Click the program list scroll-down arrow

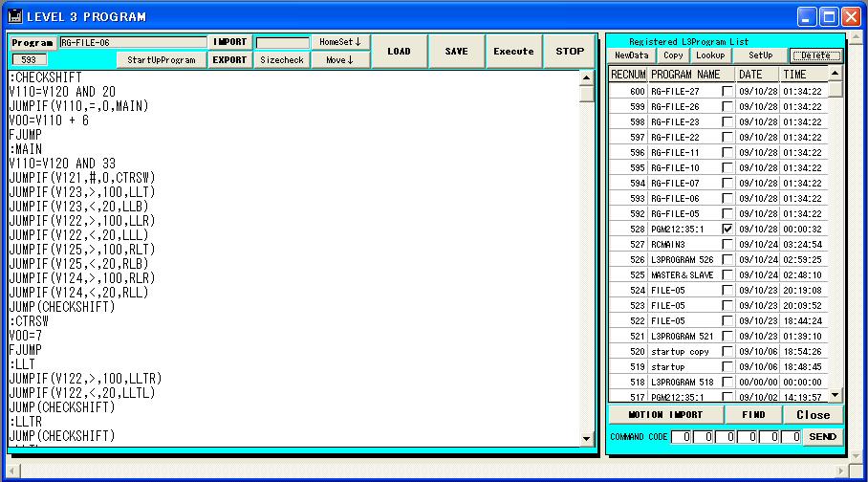tap(835, 395)
